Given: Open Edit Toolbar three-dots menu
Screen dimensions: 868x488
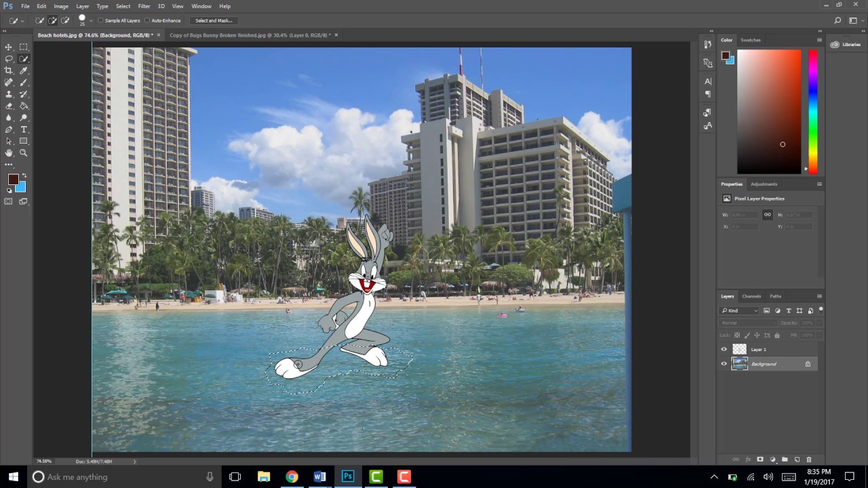Looking at the screenshot, I should 9,165.
